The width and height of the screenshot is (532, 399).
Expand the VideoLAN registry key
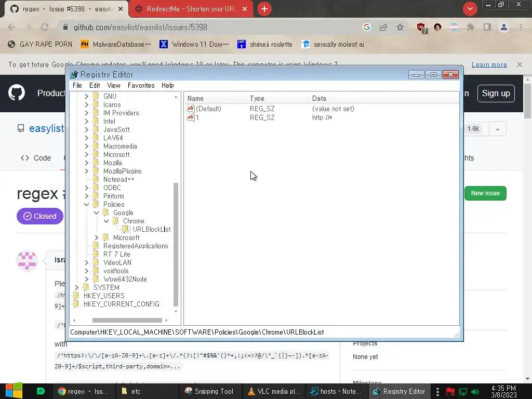[x=86, y=262]
